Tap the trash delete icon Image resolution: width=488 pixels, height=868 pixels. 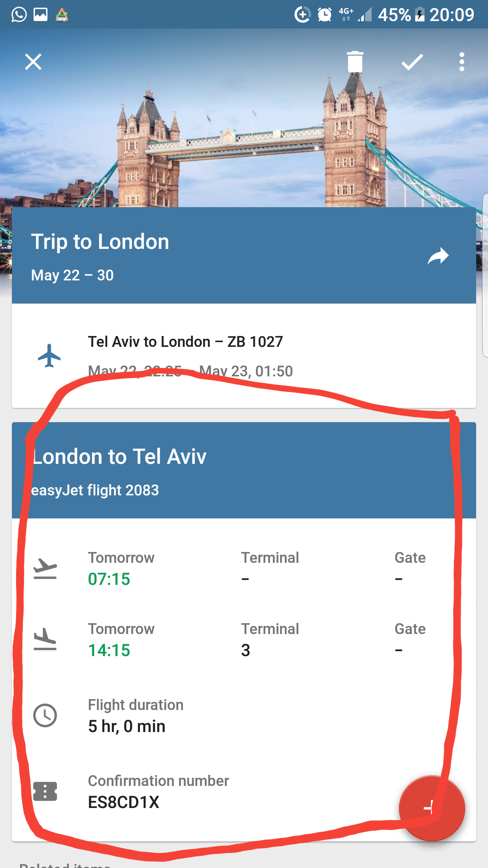coord(355,62)
